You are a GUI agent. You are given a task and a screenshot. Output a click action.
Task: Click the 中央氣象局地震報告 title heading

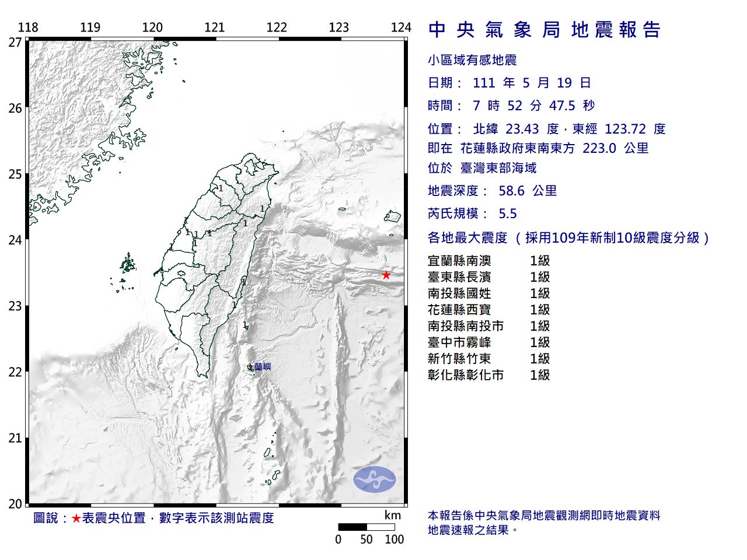pos(544,30)
